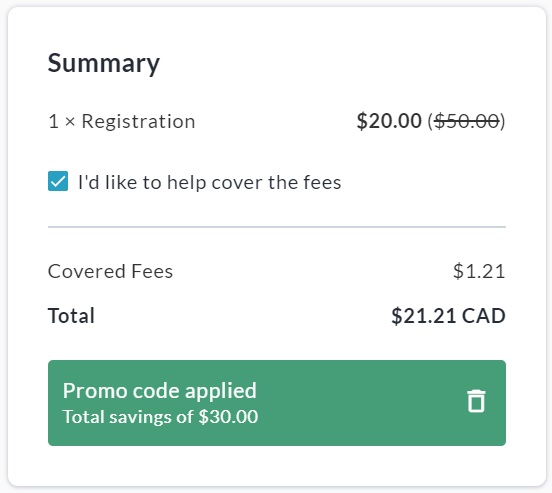Click the multiplication sign in the Registration line
This screenshot has height=493, width=552.
tap(70, 122)
